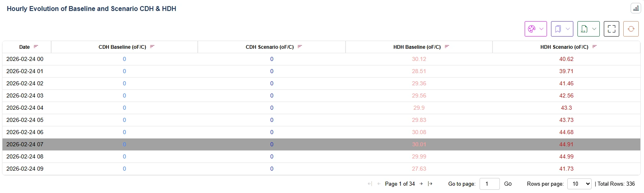
Task: Click CDH Baseline (oF/C) header
Action: 124,47
